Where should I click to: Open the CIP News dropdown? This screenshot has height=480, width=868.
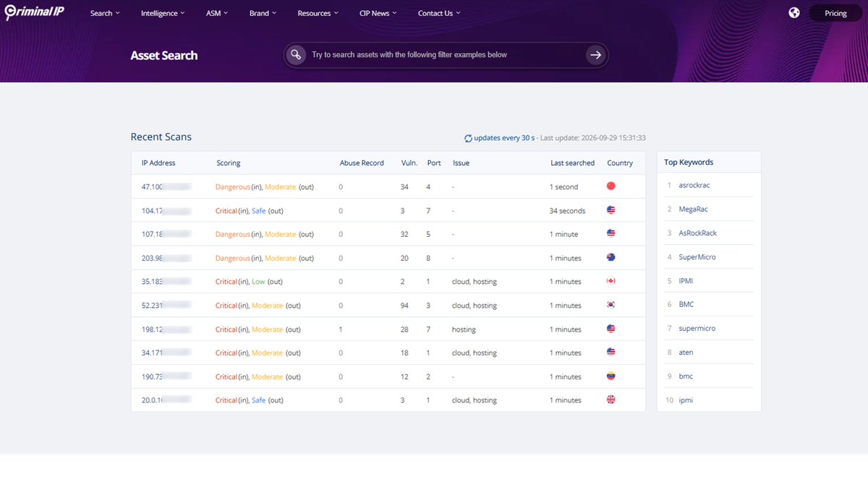point(378,13)
